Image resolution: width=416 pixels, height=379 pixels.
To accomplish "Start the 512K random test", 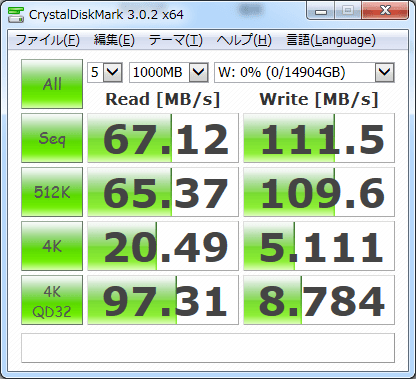I will tap(52, 192).
